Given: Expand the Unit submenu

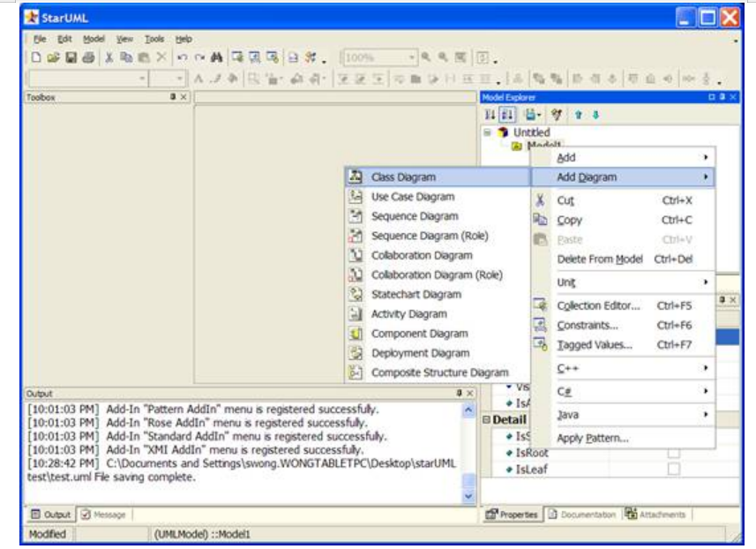Looking at the screenshot, I should point(623,282).
